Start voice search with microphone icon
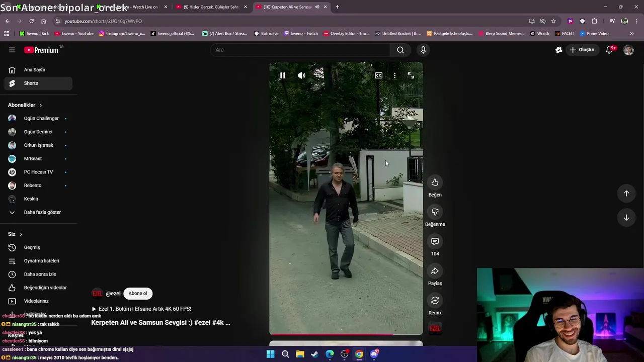 pyautogui.click(x=423, y=50)
